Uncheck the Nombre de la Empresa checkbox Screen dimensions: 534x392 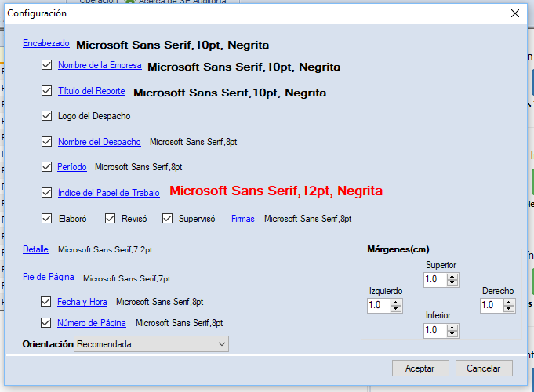click(x=47, y=66)
